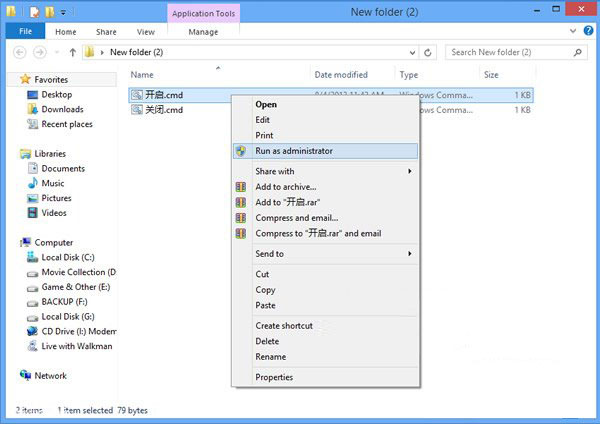
Task: Open the Movie Collection drive
Action: tap(79, 272)
